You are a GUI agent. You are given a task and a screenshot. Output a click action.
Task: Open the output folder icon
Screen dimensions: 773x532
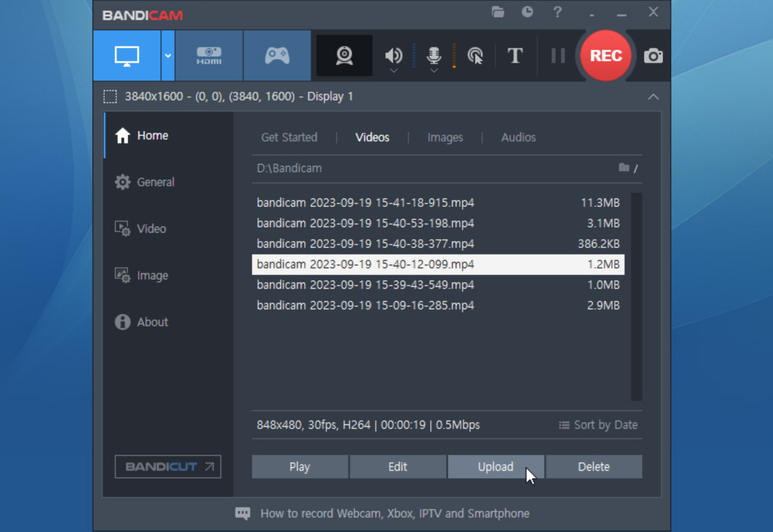pos(498,13)
